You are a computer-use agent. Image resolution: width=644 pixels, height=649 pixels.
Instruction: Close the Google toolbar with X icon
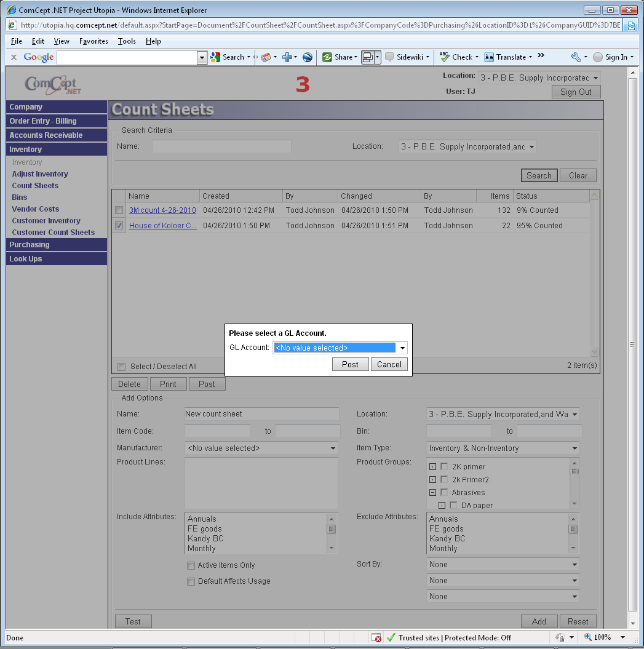(x=14, y=57)
